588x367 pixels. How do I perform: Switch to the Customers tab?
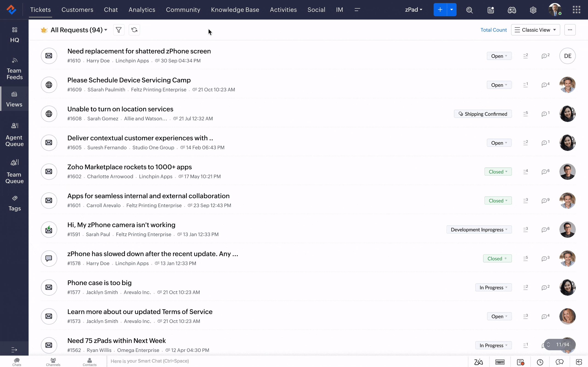tap(77, 10)
